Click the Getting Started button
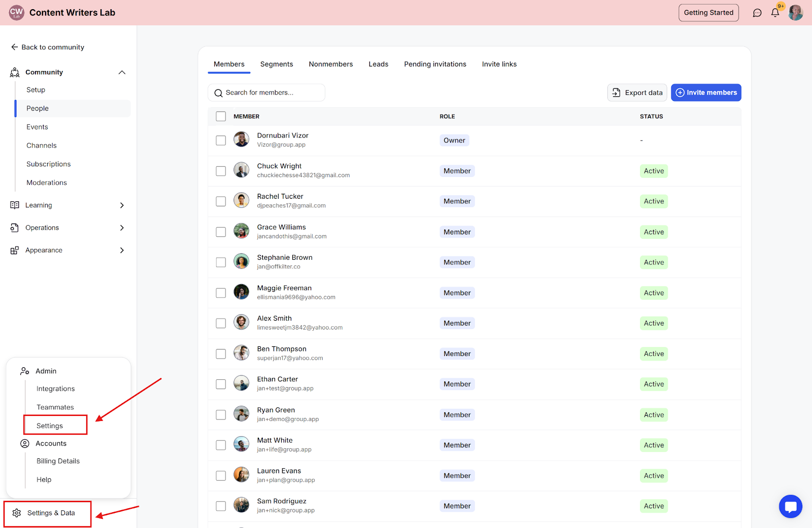 coord(708,13)
